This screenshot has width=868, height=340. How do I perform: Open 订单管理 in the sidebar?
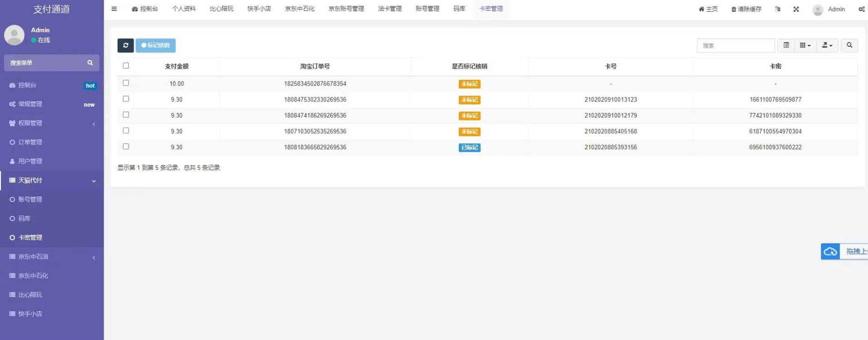(30, 142)
